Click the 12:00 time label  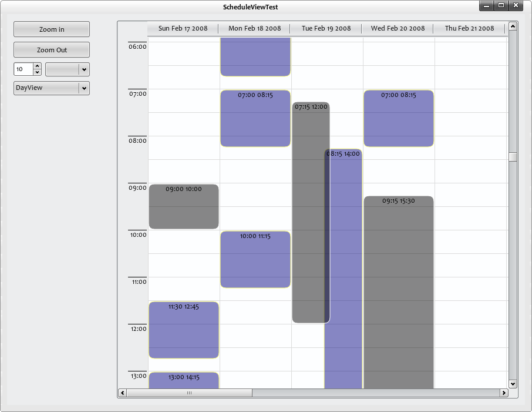[139, 329]
